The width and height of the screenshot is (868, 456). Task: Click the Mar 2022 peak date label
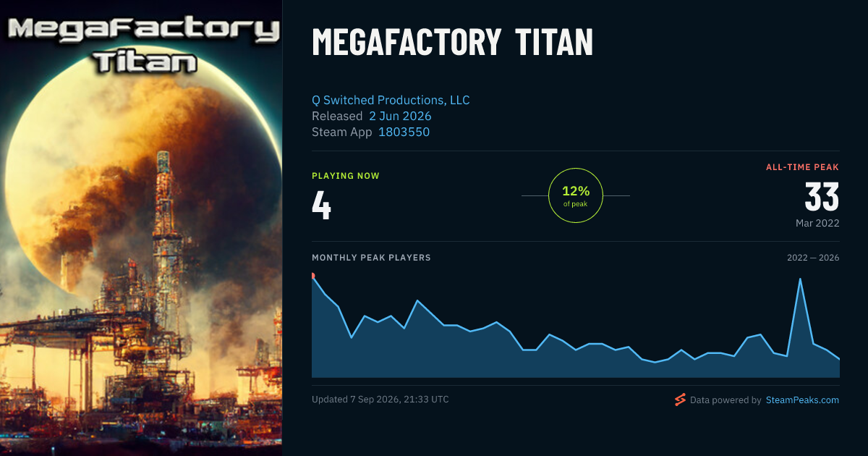point(817,223)
